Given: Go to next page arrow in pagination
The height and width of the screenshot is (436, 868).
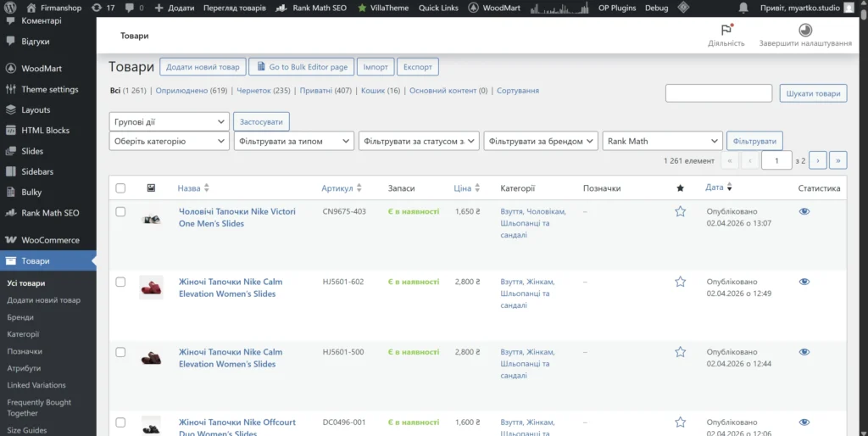Looking at the screenshot, I should pos(817,160).
